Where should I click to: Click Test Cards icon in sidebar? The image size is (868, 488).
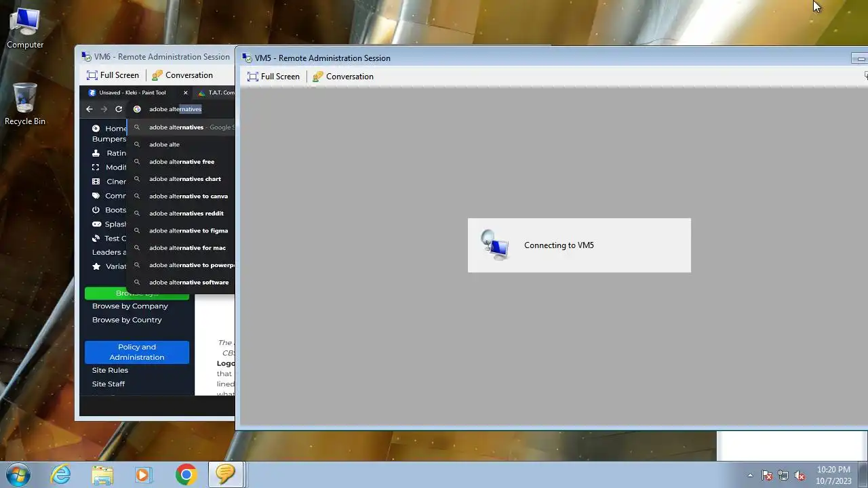[96, 239]
